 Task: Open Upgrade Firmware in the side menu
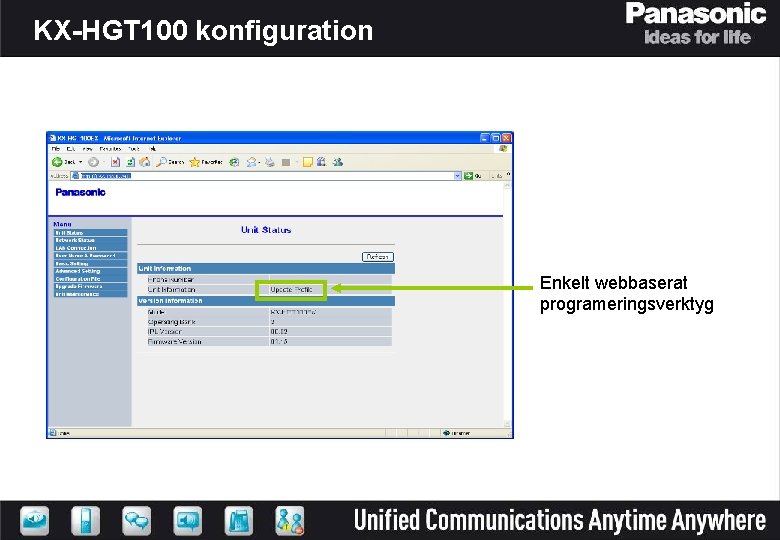91,286
